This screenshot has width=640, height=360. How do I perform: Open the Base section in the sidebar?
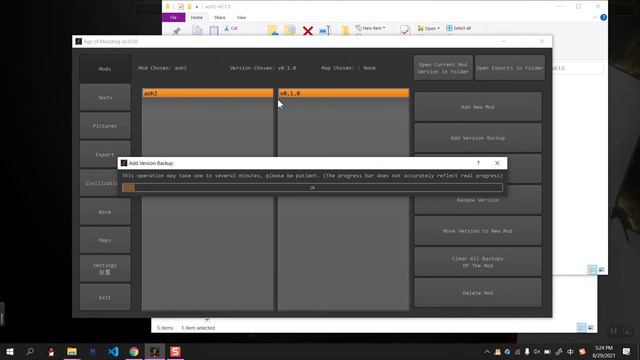[105, 212]
